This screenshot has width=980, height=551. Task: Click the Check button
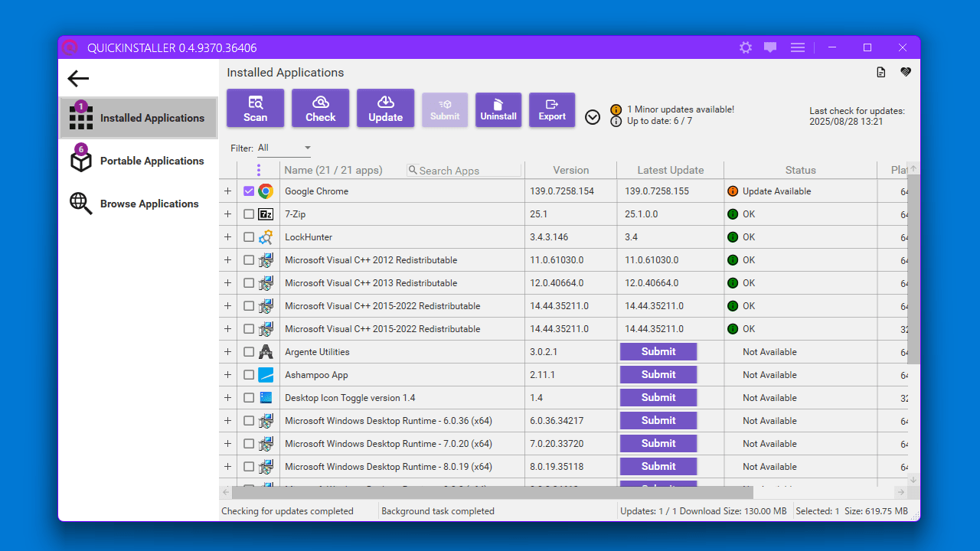point(321,108)
